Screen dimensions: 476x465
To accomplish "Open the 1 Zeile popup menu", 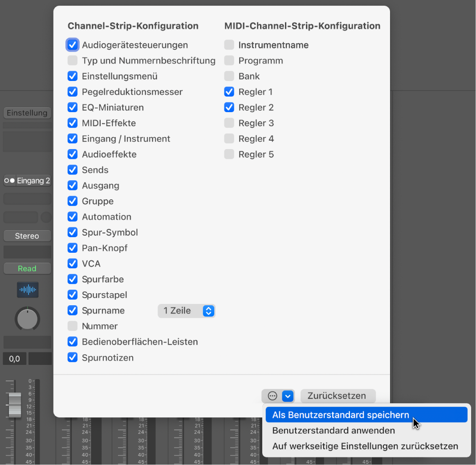I will tap(186, 311).
